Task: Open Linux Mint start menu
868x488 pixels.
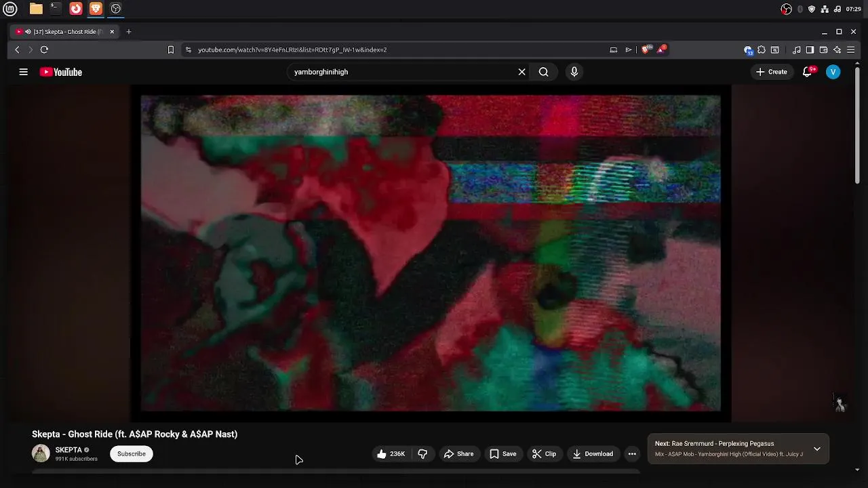Action: (x=10, y=9)
